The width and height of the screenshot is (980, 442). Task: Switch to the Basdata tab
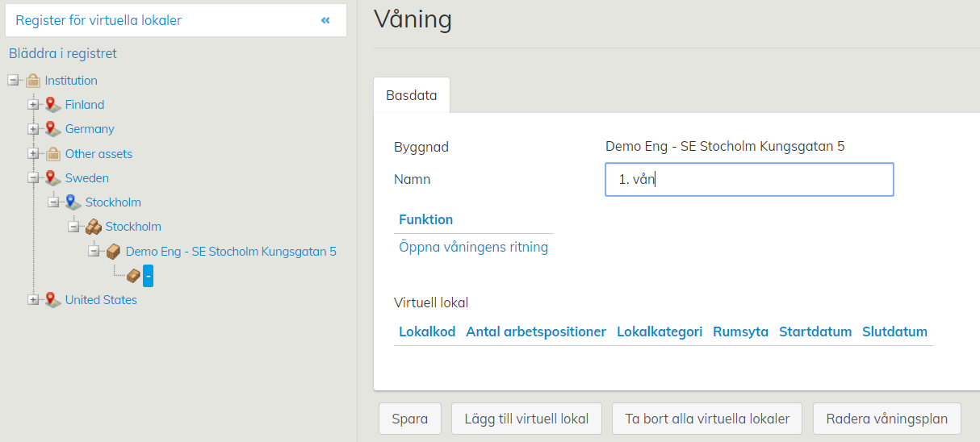coord(411,95)
